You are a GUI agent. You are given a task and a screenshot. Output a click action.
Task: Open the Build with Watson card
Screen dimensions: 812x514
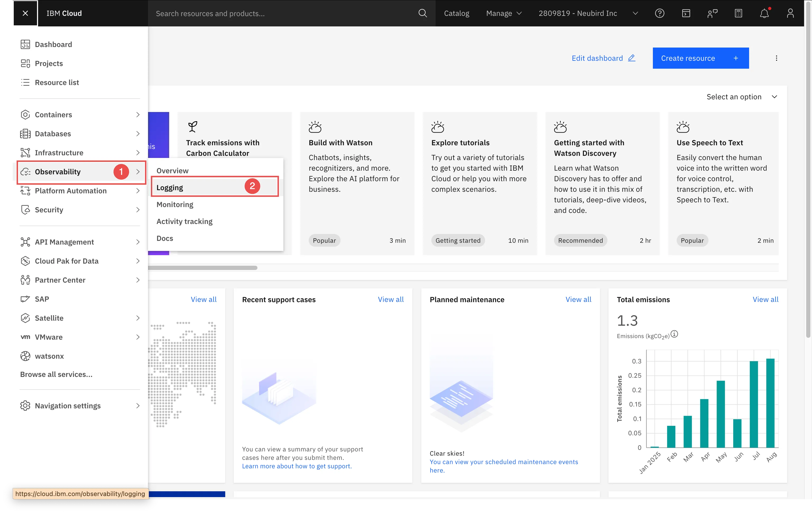[357, 183]
